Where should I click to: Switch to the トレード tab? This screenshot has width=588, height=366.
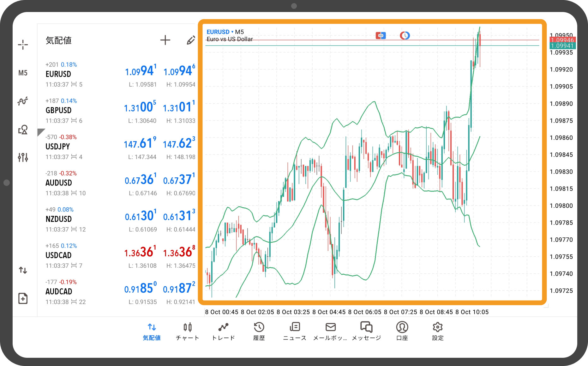pyautogui.click(x=223, y=332)
